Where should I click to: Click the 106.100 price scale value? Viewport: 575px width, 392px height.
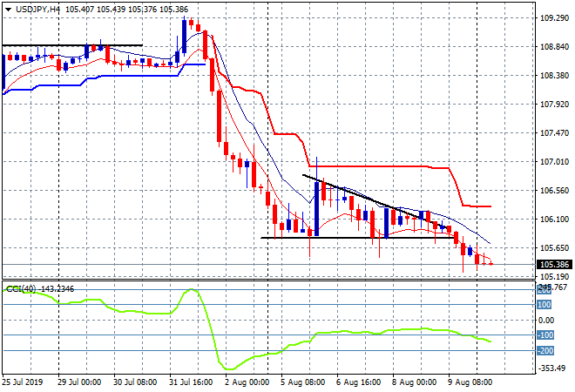[x=554, y=220]
